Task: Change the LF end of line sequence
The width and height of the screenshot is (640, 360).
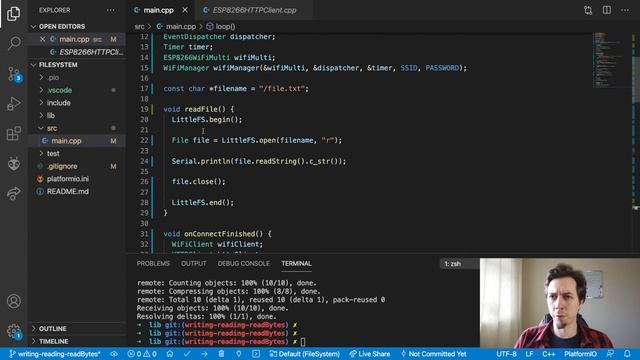Action: tap(529, 354)
